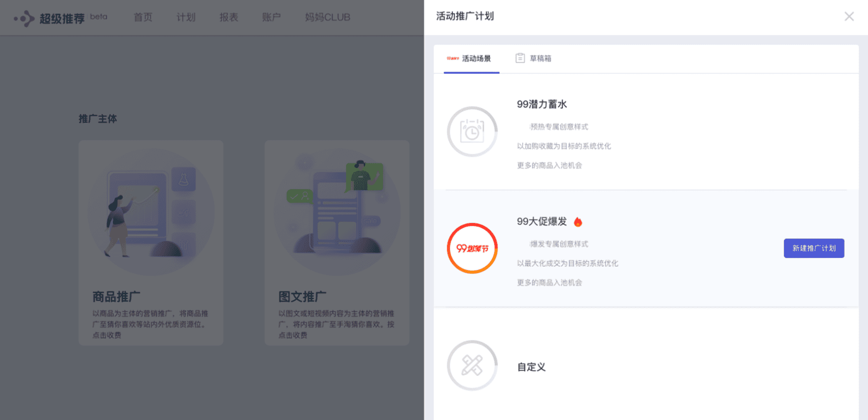Open 妈妈CLUB in top navigation
The image size is (868, 420).
click(x=327, y=17)
